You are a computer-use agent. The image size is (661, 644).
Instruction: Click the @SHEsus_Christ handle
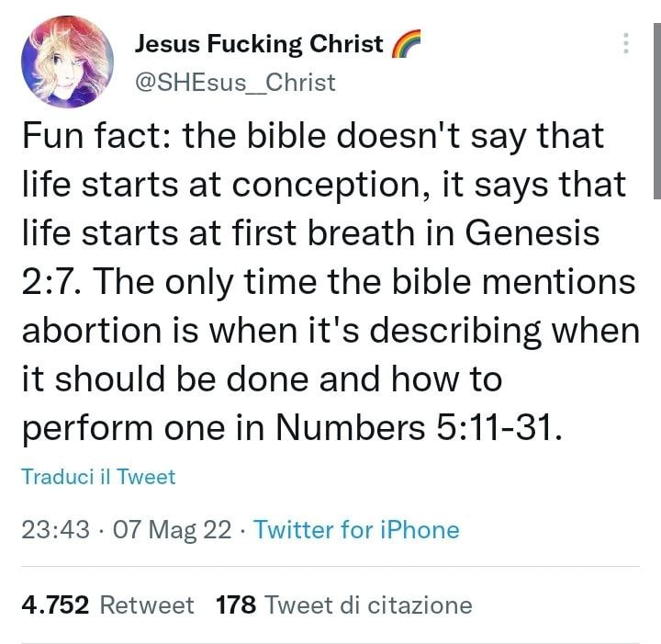click(235, 82)
